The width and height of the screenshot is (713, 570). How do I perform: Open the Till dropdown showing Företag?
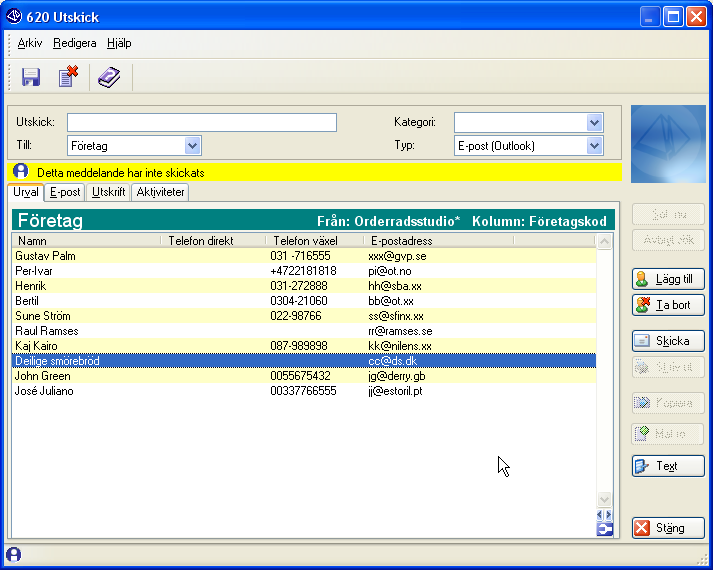[192, 146]
